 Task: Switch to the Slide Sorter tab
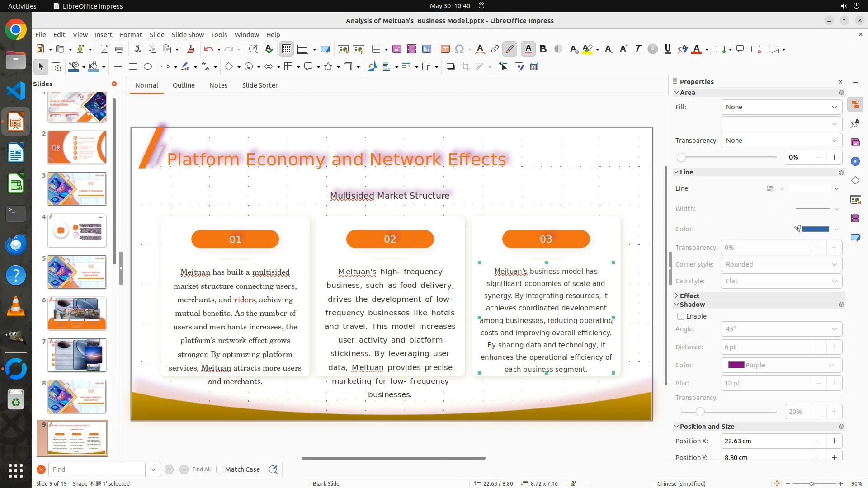[x=259, y=85]
